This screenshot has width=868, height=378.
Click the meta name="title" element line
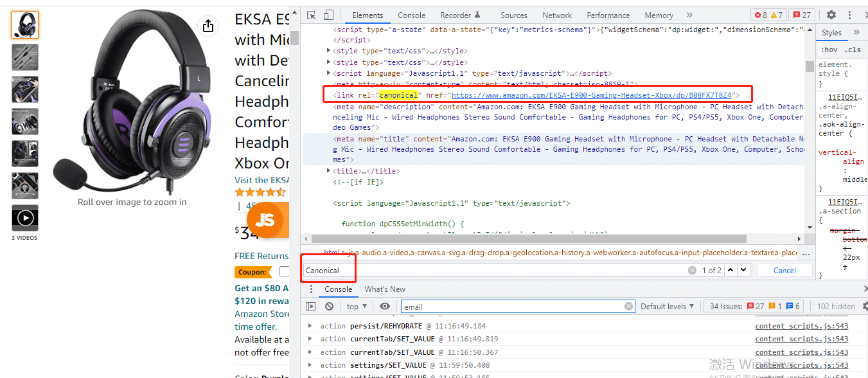coord(553,149)
